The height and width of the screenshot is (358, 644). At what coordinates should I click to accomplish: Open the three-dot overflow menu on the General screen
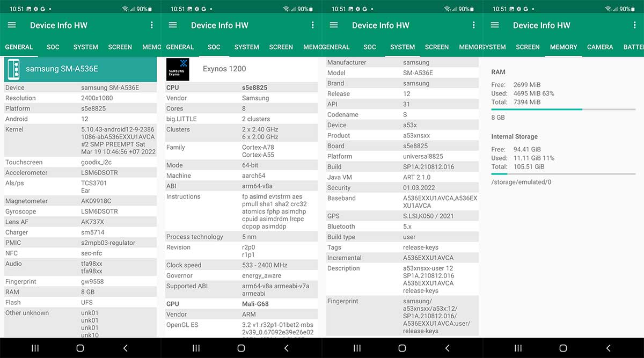point(152,25)
